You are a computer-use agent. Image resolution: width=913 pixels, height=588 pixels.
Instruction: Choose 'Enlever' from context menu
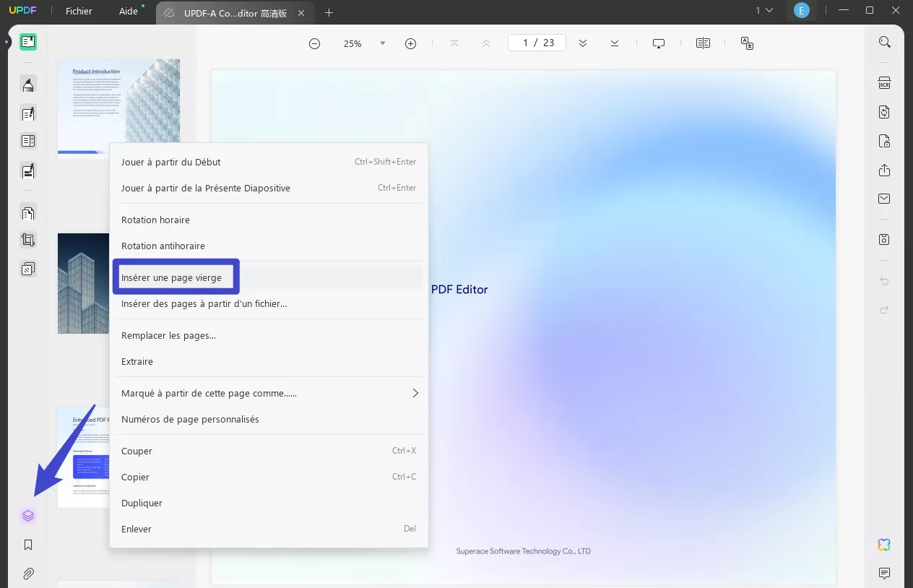269,529
